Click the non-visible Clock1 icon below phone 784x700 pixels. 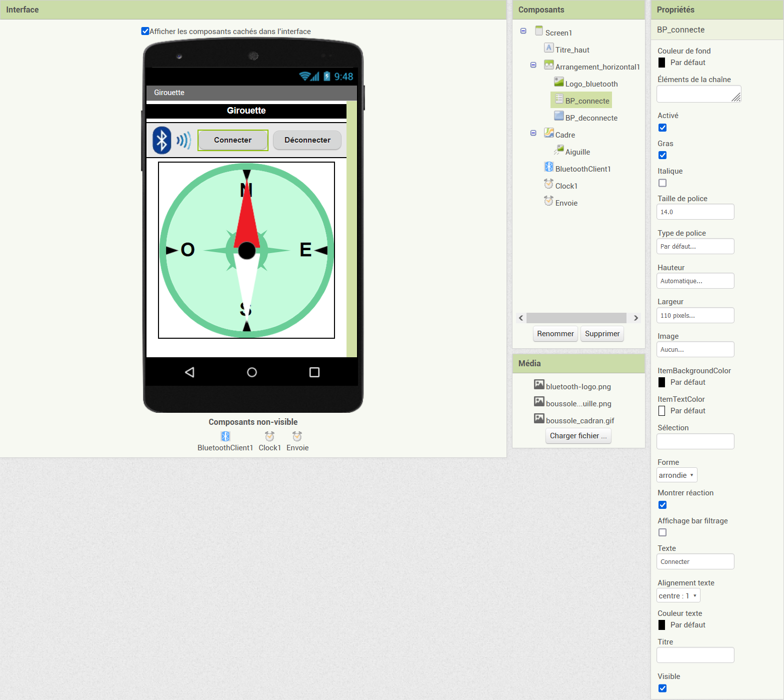coord(269,436)
